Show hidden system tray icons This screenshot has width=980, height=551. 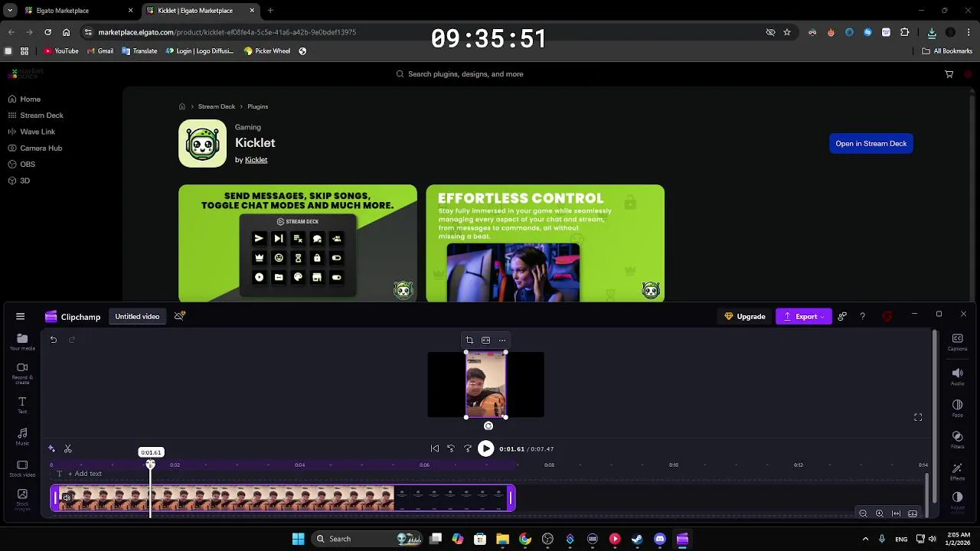click(x=865, y=539)
